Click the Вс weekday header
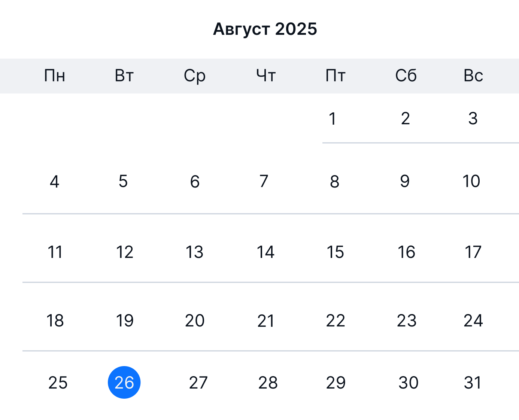519x420 pixels. point(473,76)
